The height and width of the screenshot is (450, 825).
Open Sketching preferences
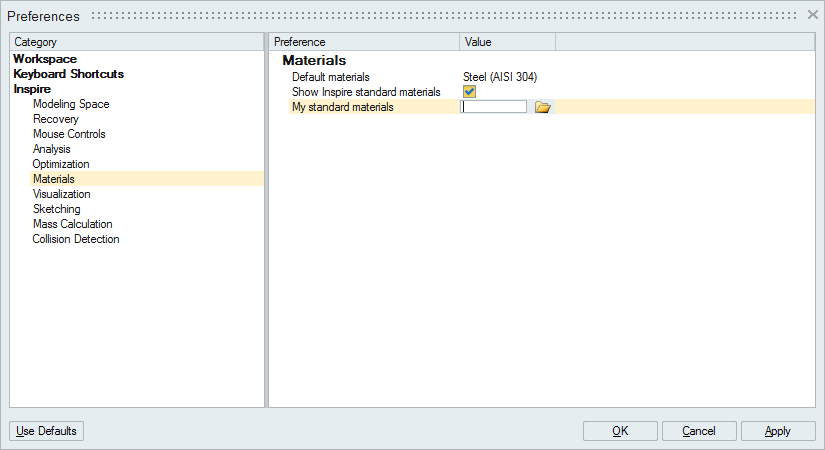point(57,209)
